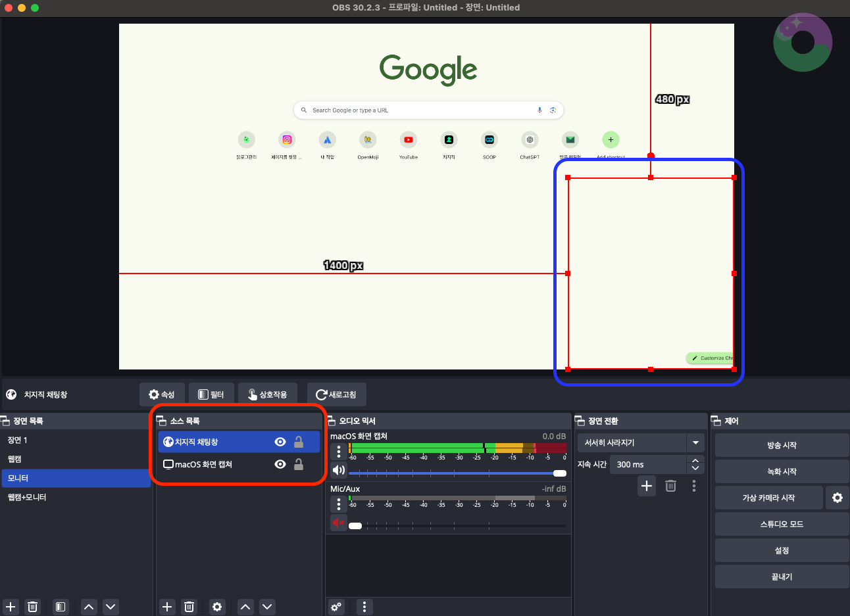Open macOS 화면 캡쳐 audio options dots
The height and width of the screenshot is (616, 850).
point(339,451)
